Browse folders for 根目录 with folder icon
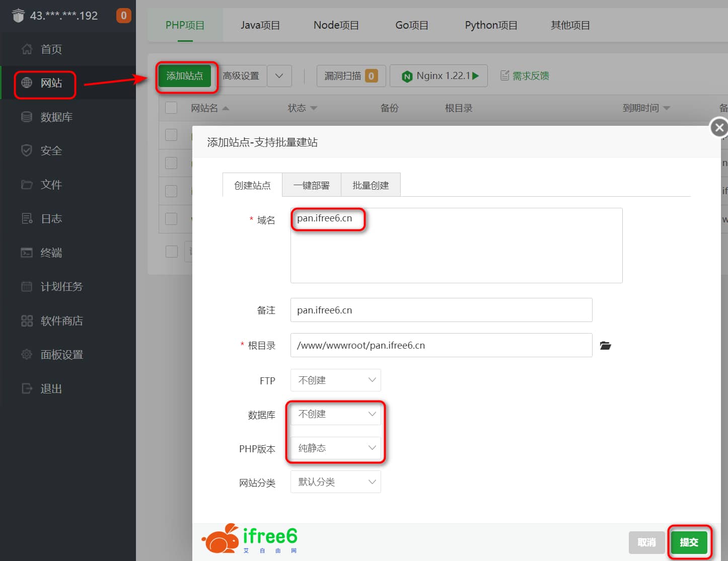This screenshot has width=728, height=561. coord(605,346)
